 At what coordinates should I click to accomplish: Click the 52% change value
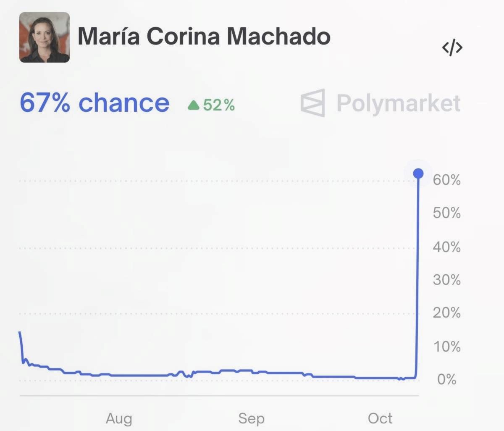pos(219,105)
